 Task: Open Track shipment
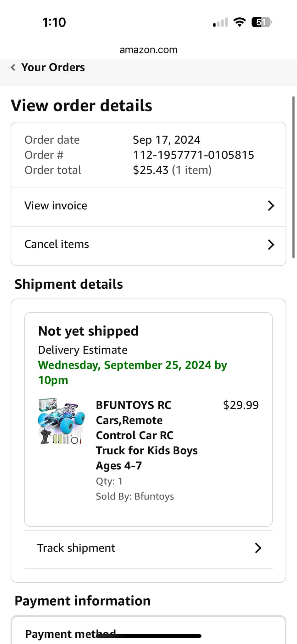76,548
